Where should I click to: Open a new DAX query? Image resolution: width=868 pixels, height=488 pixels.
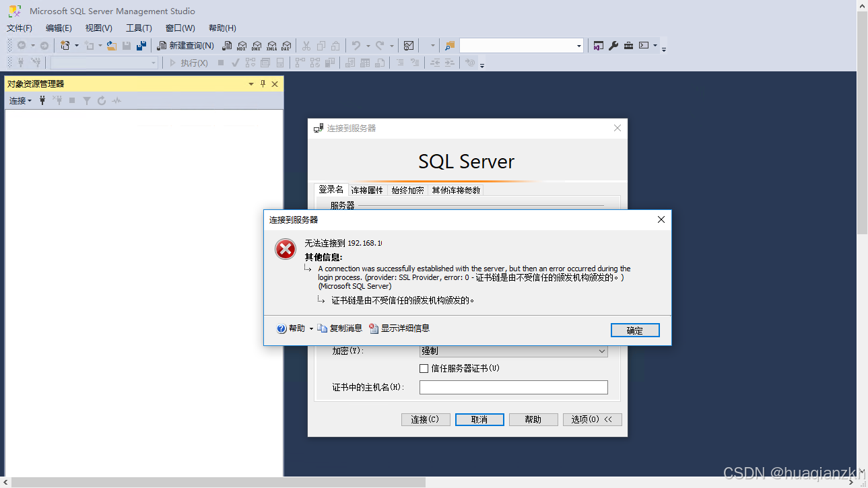click(x=286, y=46)
